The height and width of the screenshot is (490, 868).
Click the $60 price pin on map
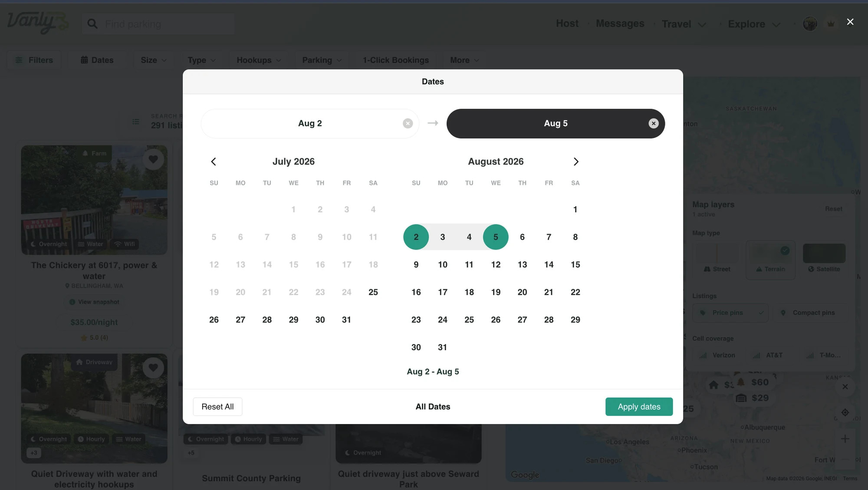[x=753, y=382]
